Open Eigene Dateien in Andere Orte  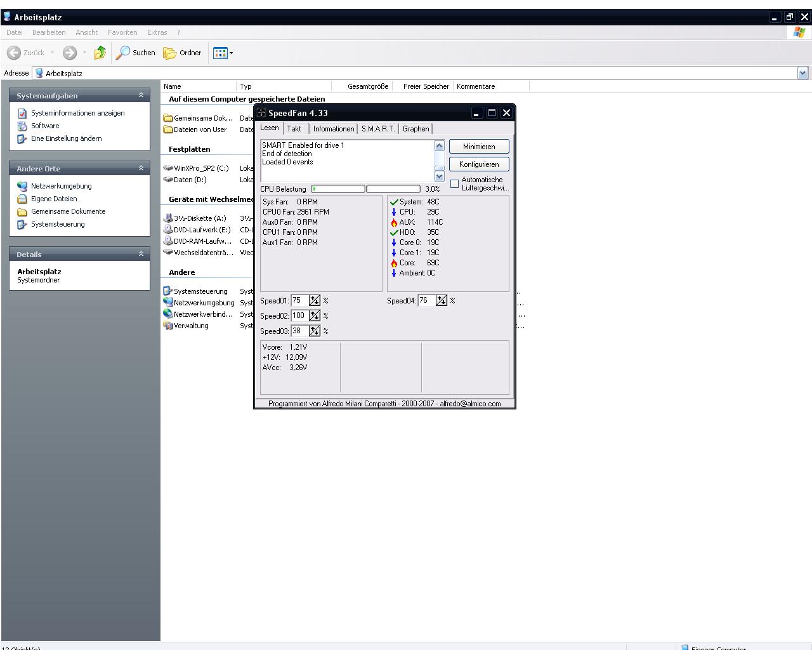pos(54,199)
